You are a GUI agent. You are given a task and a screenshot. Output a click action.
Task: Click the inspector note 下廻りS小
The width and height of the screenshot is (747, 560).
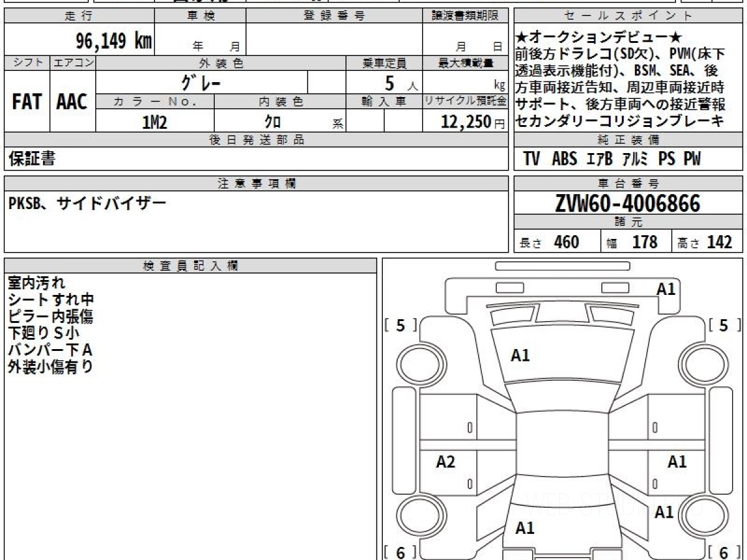tap(44, 334)
